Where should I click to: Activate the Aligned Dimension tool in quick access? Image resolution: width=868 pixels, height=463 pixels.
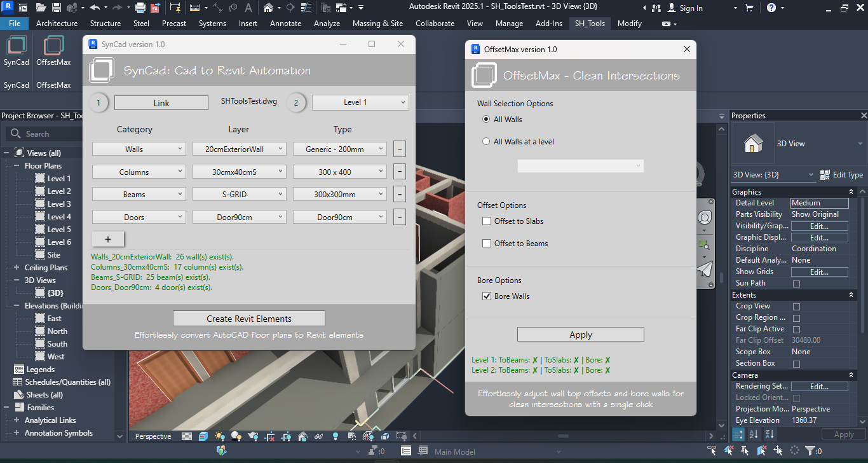point(218,8)
